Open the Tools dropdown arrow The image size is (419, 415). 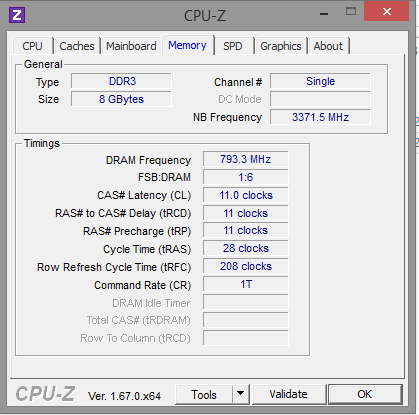point(241,394)
